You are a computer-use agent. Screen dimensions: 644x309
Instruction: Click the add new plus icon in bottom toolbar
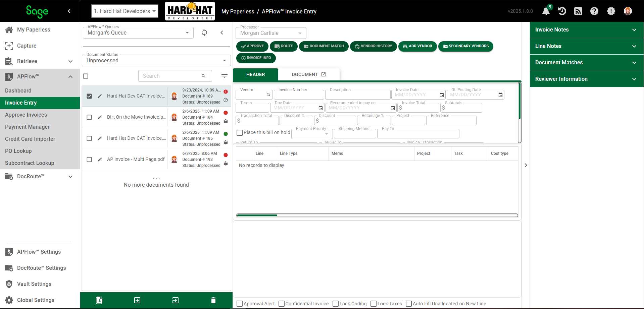click(137, 300)
